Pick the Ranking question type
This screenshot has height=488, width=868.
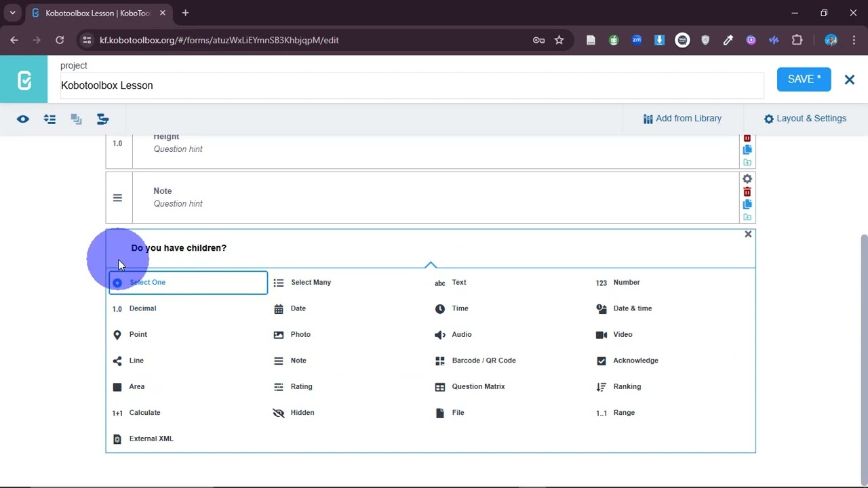coord(618,387)
